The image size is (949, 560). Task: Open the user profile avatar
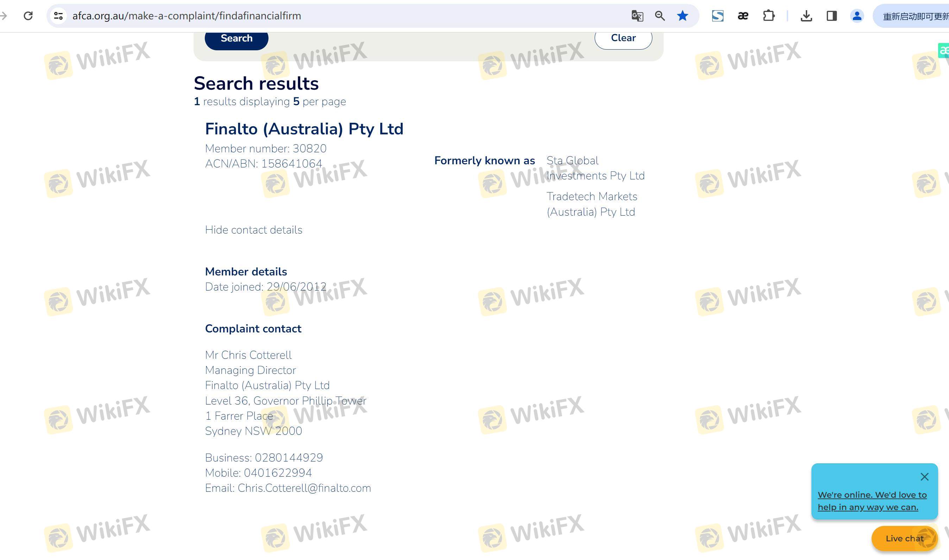857,16
